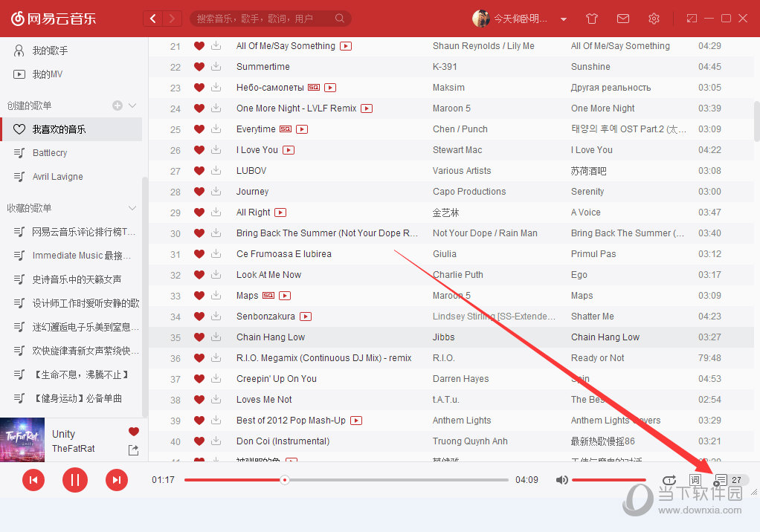The image size is (760, 532).
Task: Add a new playlist with plus icon
Action: (x=117, y=106)
